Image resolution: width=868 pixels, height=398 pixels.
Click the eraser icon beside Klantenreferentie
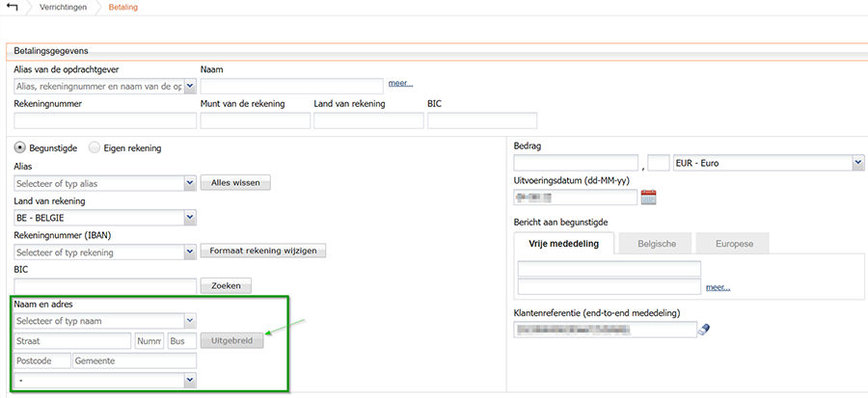pos(703,330)
